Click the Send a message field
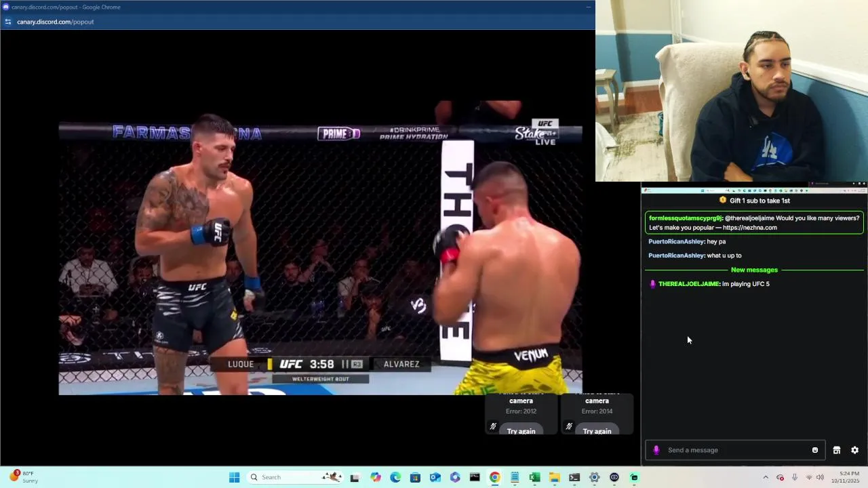This screenshot has width=868, height=488. click(735, 450)
